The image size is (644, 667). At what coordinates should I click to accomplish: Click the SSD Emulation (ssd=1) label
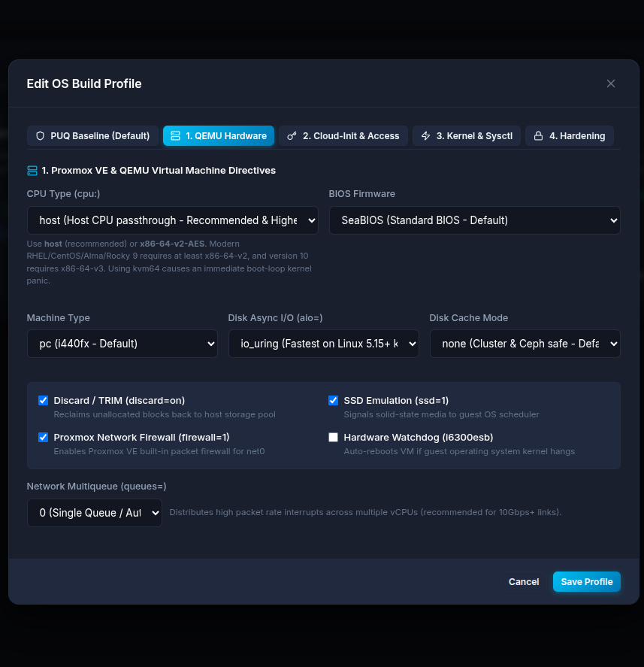pos(396,401)
